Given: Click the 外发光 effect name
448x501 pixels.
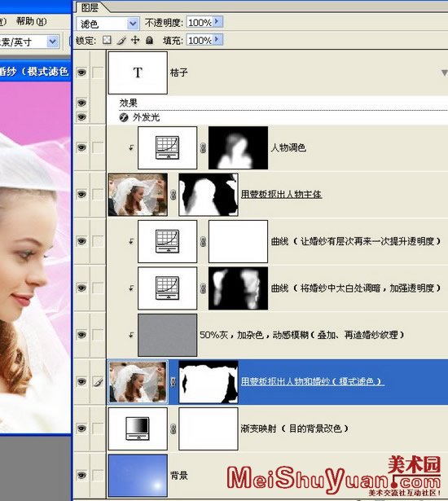Looking at the screenshot, I should click(147, 117).
